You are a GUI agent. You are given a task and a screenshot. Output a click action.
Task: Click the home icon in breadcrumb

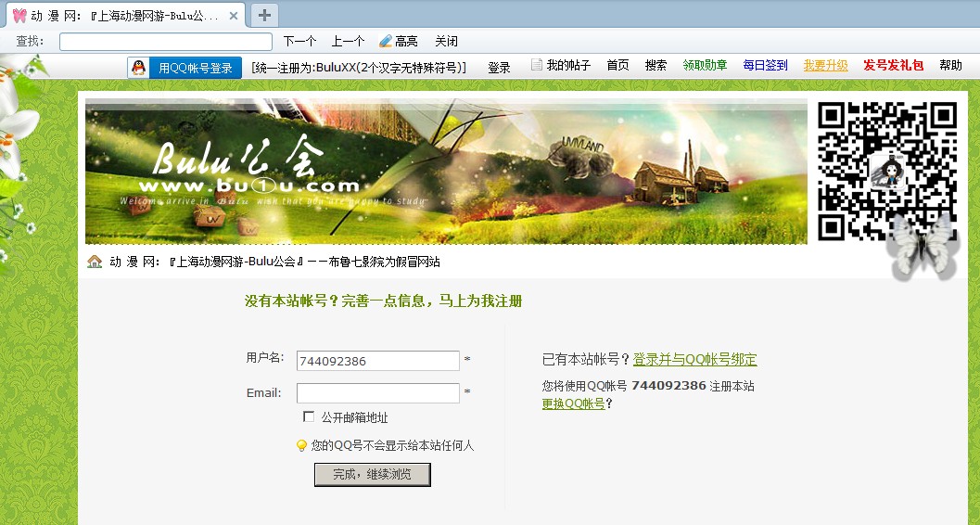pos(95,262)
